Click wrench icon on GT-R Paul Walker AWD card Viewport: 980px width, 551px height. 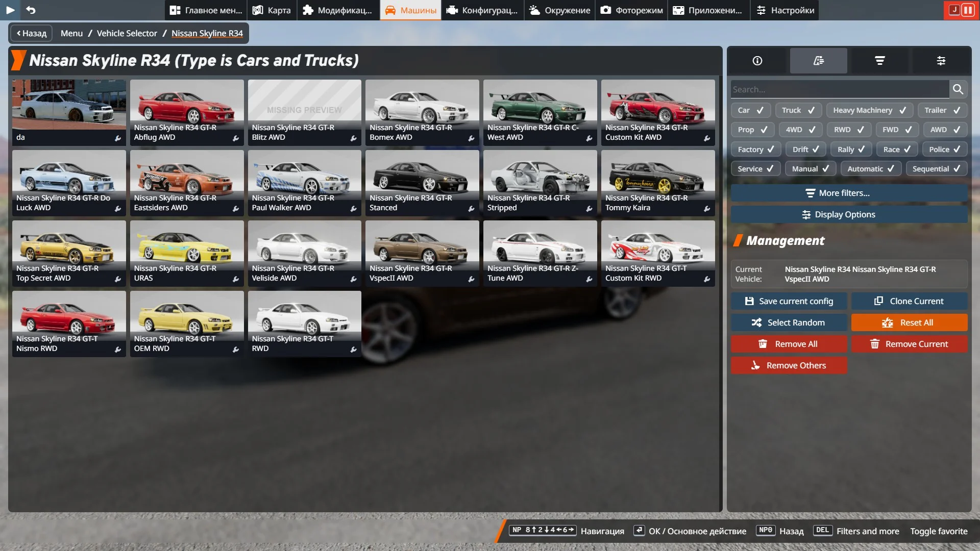(353, 209)
